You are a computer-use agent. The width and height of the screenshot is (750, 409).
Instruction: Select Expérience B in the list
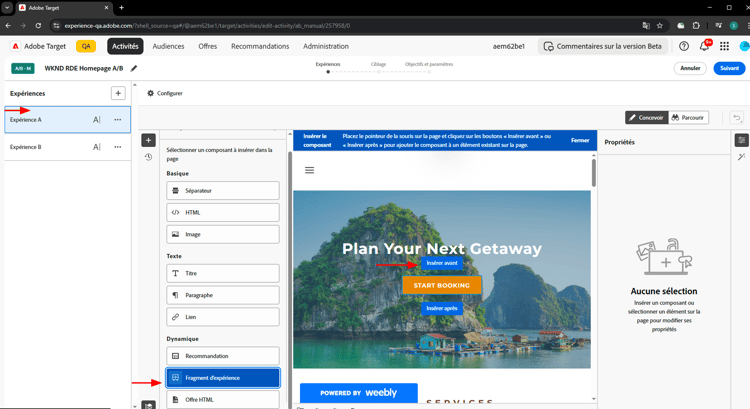67,147
